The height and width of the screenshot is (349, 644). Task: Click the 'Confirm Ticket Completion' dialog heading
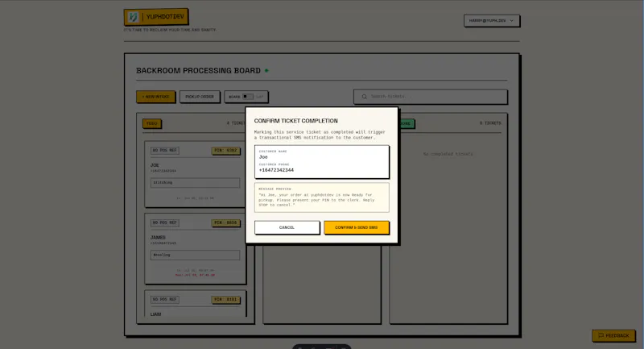point(295,121)
